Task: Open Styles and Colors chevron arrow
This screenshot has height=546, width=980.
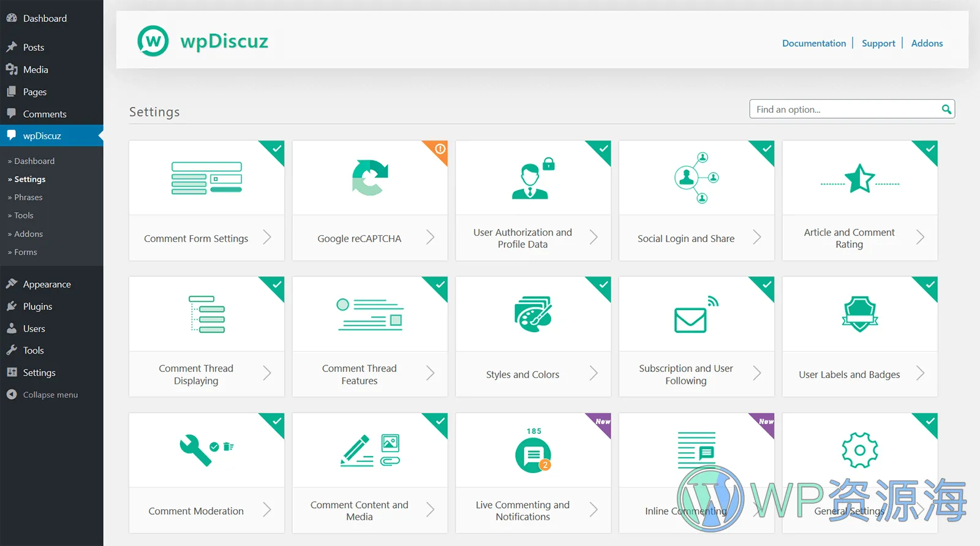Action: [594, 373]
